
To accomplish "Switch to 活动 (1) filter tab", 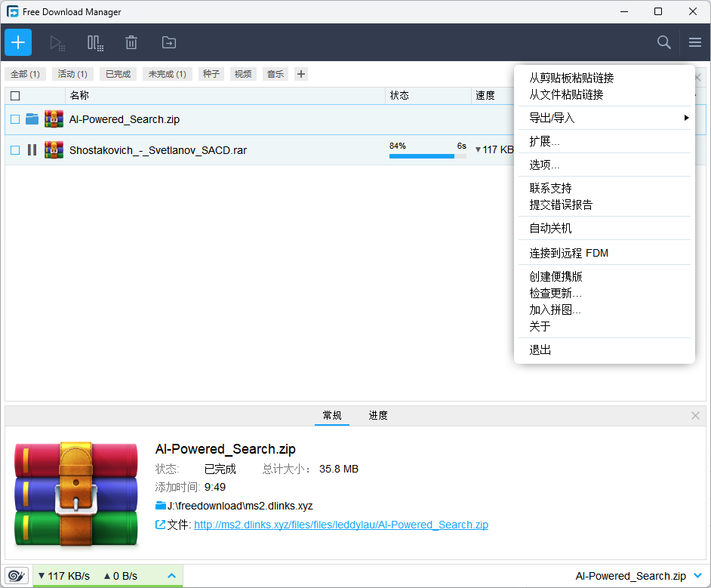I will (x=72, y=74).
